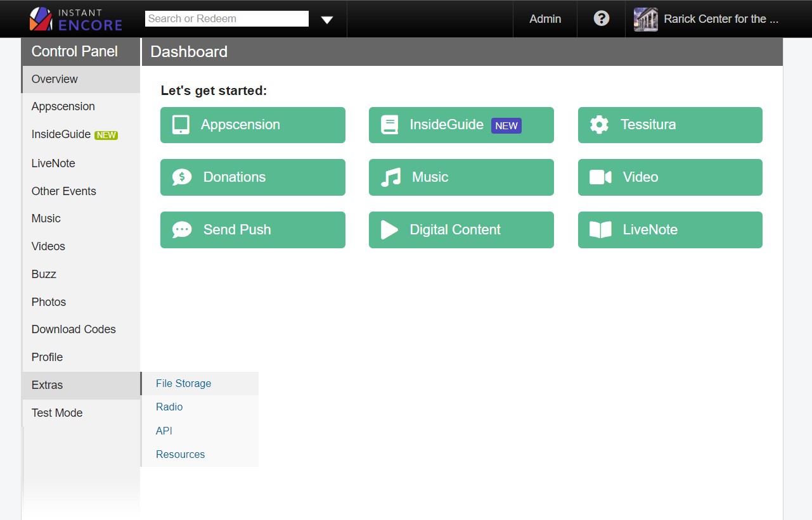Go to Photos in the sidebar
This screenshot has height=520, width=812.
(81, 302)
